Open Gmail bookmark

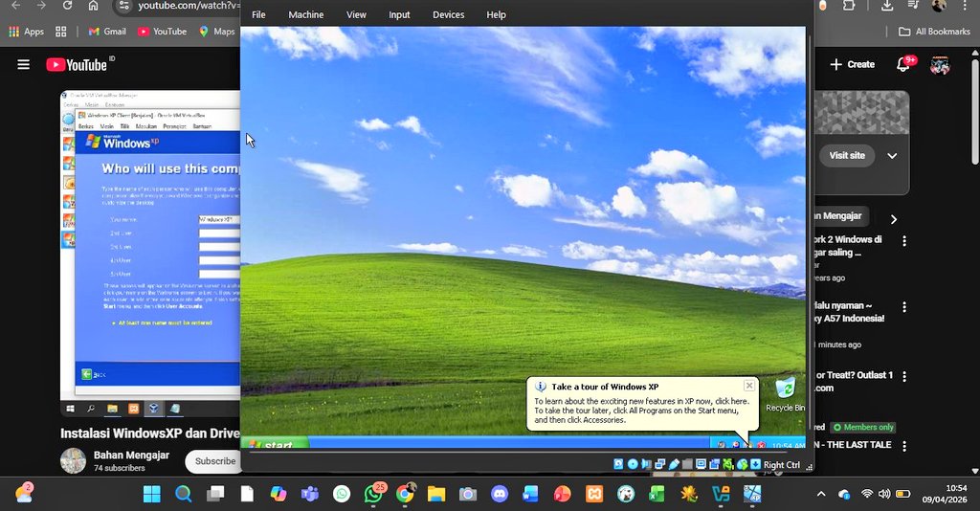(107, 32)
